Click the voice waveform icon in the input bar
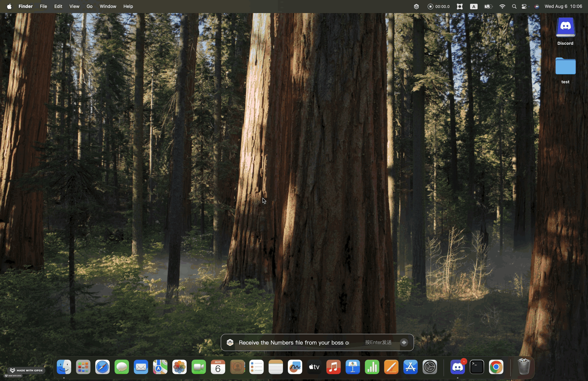The image size is (588, 381). (x=404, y=342)
